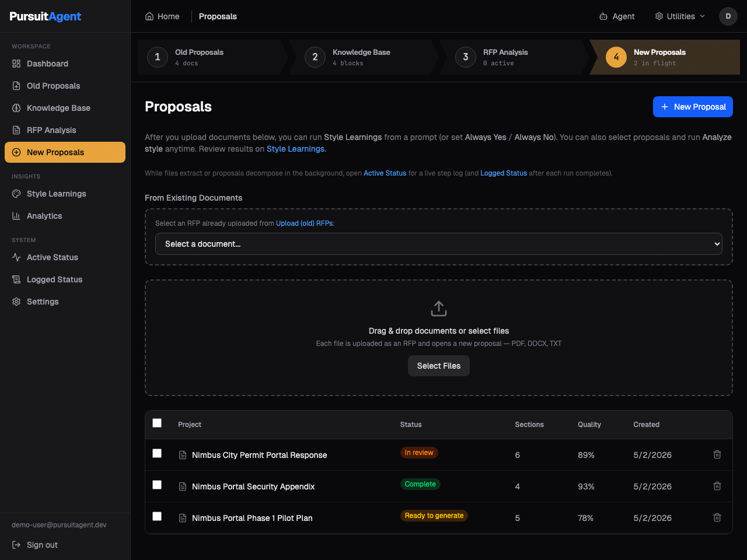Viewport: 747px width, 560px height.
Task: Click the 78% quality value
Action: coord(585,518)
